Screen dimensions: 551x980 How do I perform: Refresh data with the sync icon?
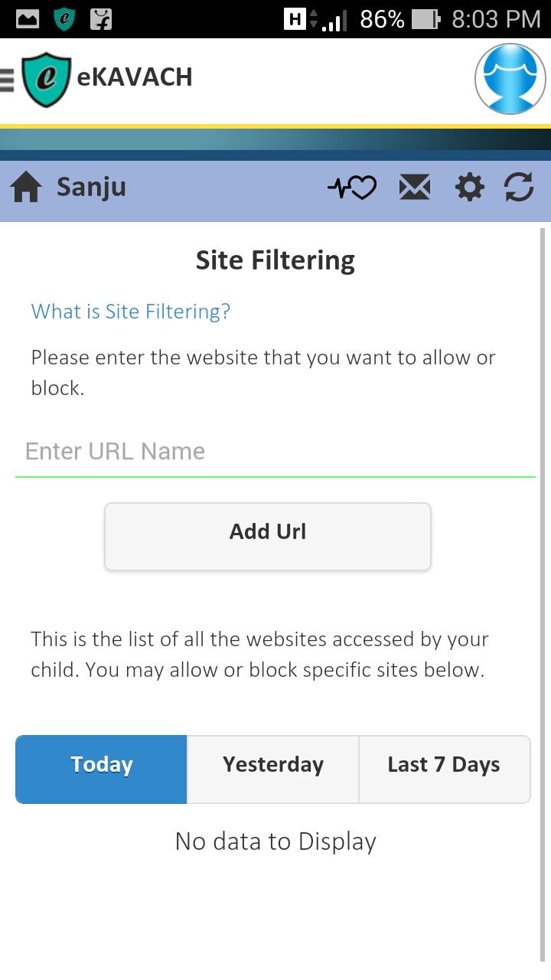pos(519,188)
